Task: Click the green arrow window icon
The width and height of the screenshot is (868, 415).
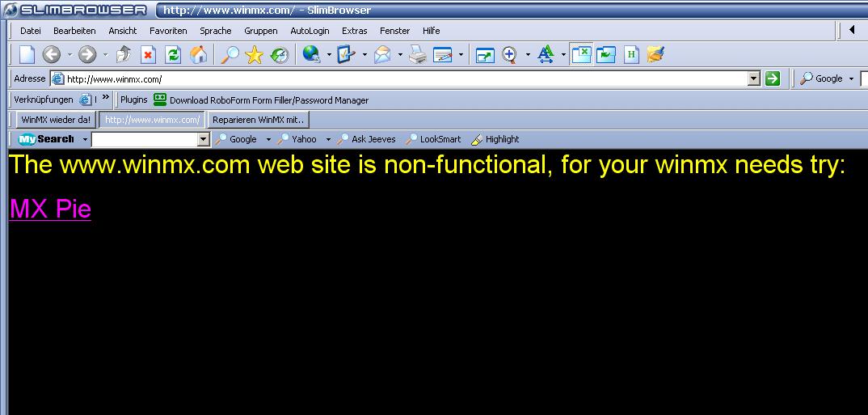Action: (606, 54)
